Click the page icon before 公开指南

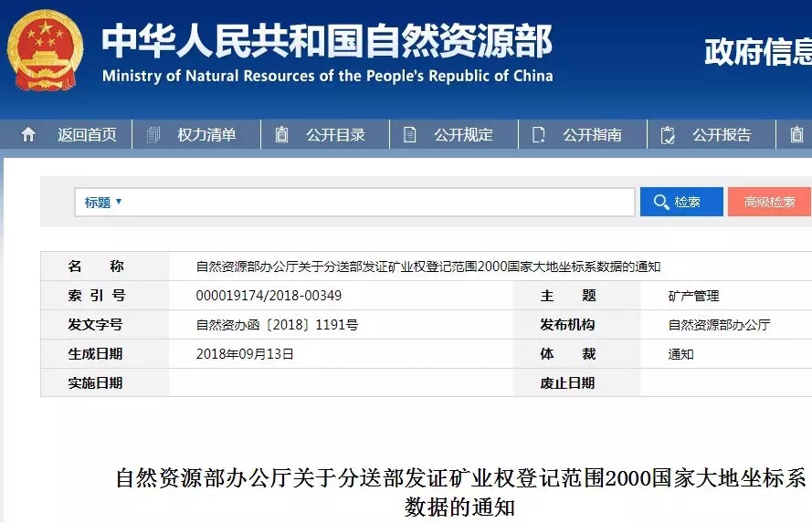tap(539, 135)
